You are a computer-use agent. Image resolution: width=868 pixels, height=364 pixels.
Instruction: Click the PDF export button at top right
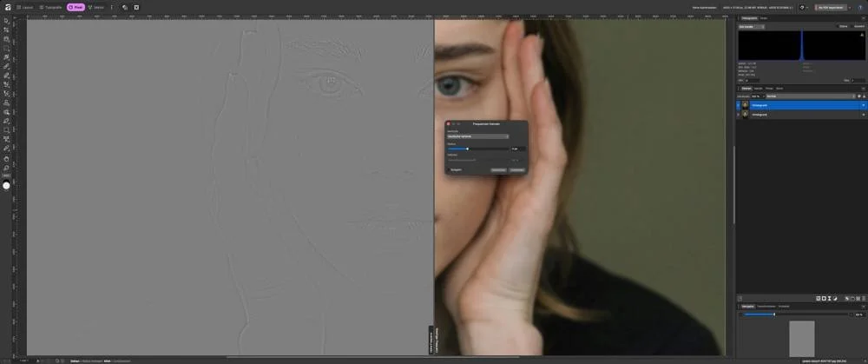(831, 8)
